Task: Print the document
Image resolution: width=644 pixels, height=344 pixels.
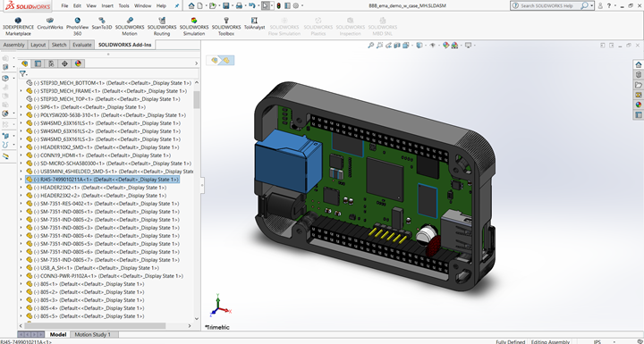Action: click(239, 5)
